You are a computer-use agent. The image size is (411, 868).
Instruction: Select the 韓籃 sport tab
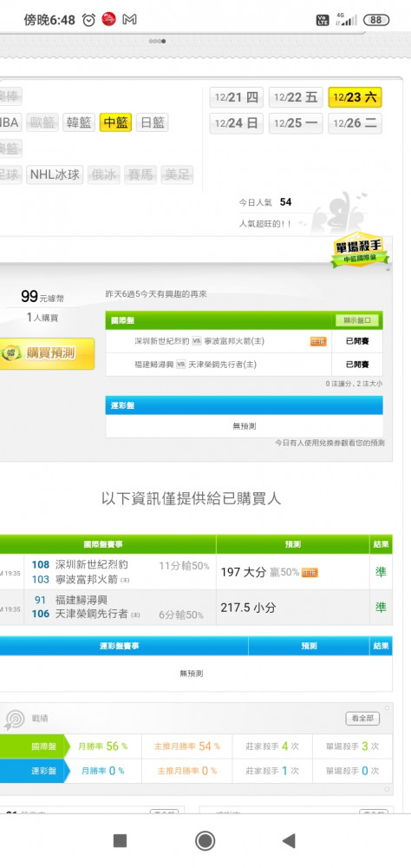point(79,122)
